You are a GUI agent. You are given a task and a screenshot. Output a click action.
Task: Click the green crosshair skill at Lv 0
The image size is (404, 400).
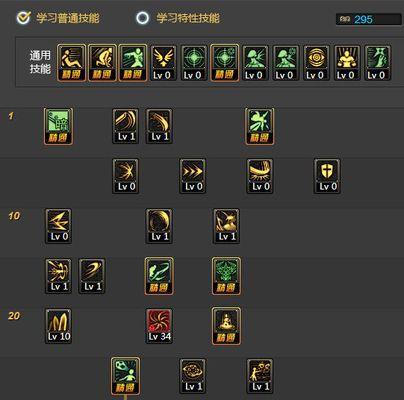tap(194, 63)
